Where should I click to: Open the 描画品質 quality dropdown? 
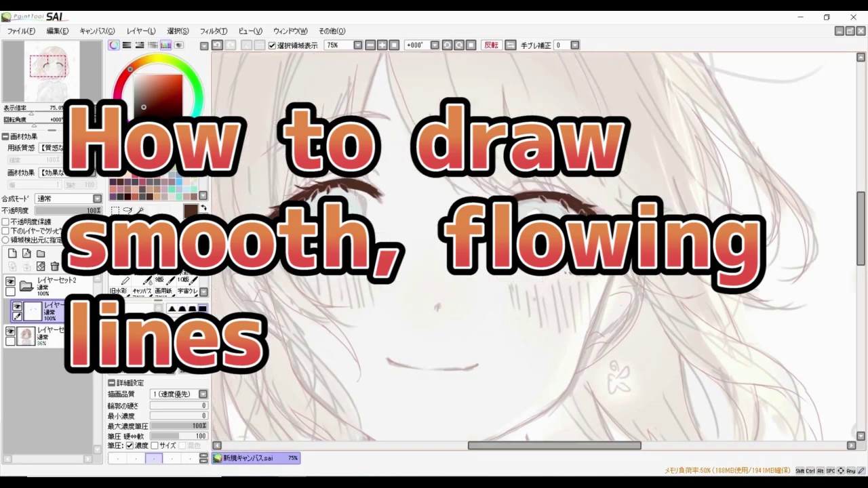coord(203,394)
